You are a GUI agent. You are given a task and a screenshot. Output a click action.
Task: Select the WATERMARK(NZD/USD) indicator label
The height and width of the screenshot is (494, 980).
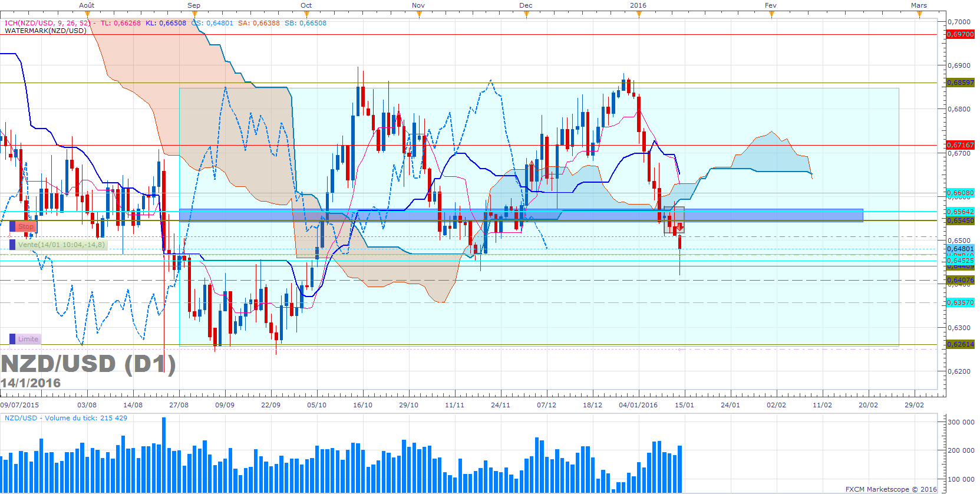click(45, 31)
